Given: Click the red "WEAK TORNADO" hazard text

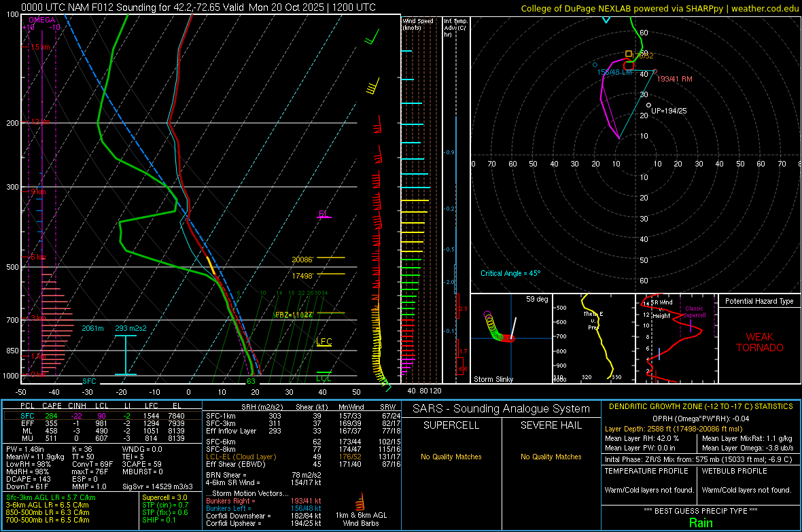Looking at the screenshot, I should point(760,342).
